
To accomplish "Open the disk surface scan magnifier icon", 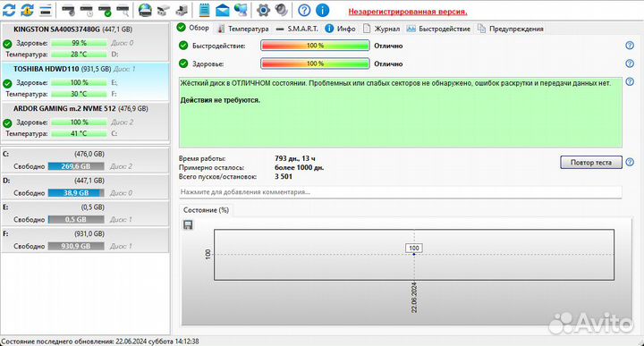I will (123, 10).
